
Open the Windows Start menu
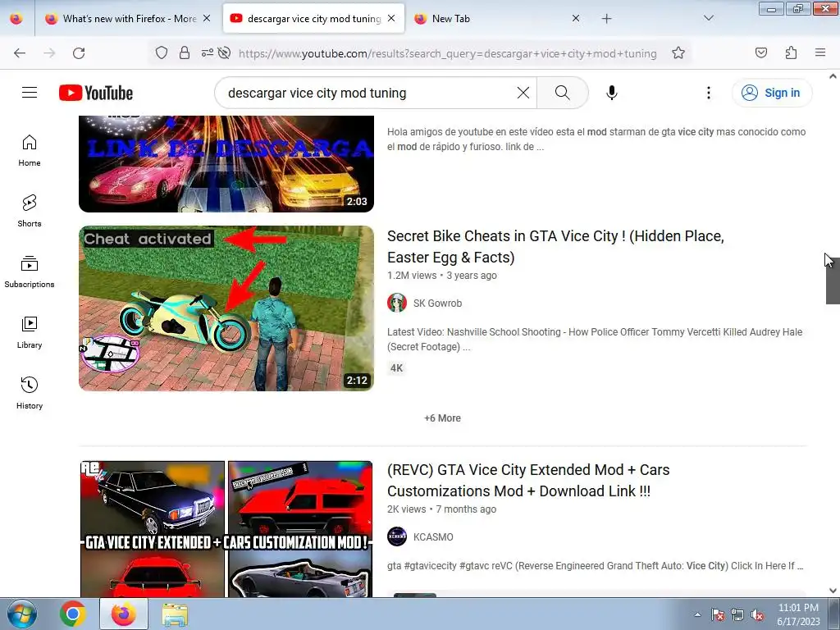pos(22,614)
